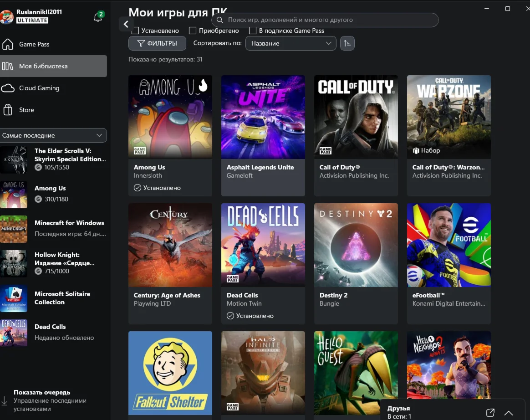The width and height of the screenshot is (530, 420).
Task: Click the 'Motion Twin' publisher text
Action: tap(244, 304)
